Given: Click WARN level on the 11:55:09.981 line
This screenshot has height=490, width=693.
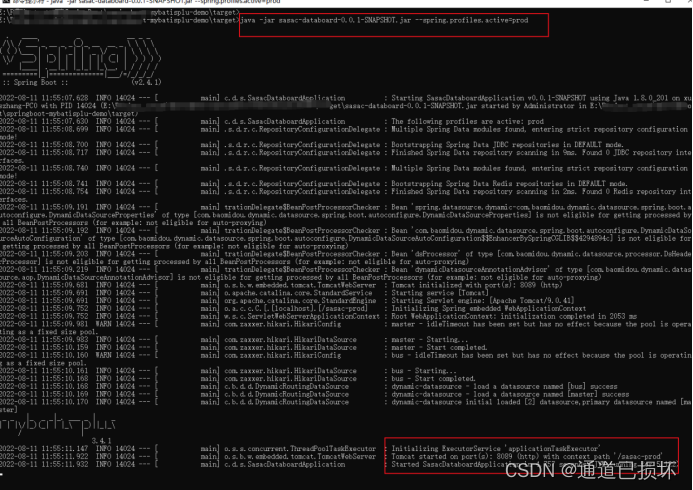Looking at the screenshot, I should 104,324.
